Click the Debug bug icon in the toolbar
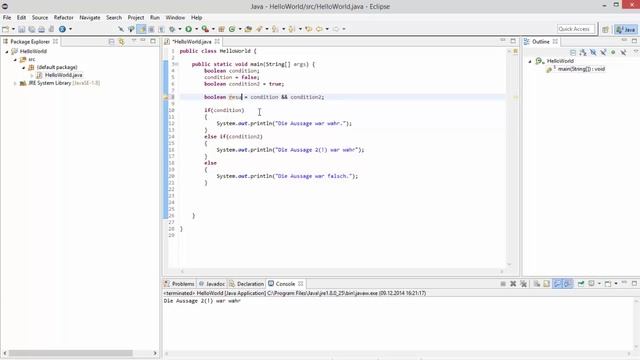Screen dimensions: 640x360 tap(172, 29)
